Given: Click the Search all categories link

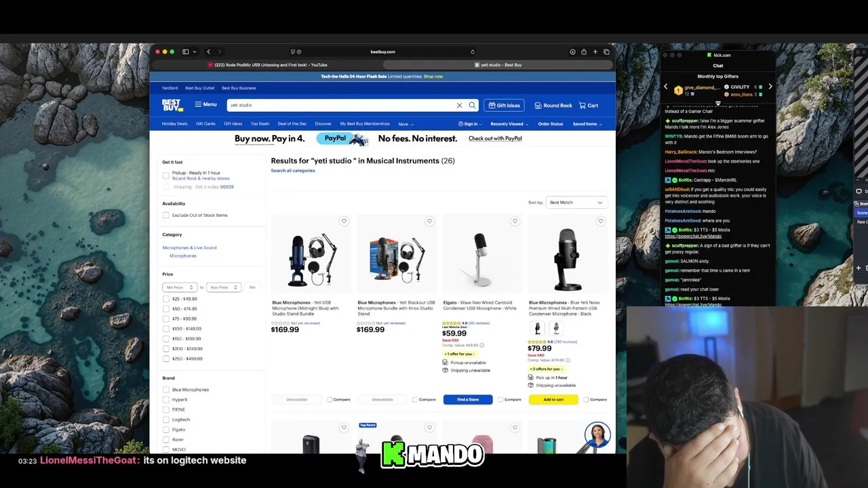Looking at the screenshot, I should [x=293, y=171].
